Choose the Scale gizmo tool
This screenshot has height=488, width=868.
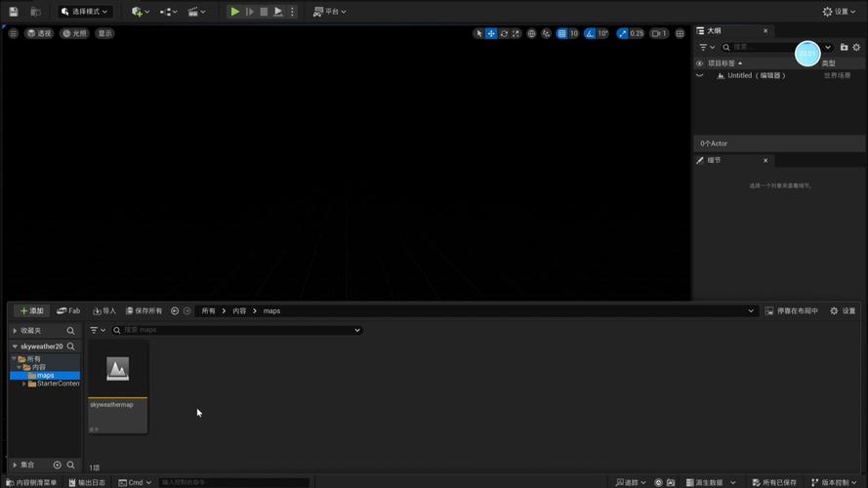tap(516, 33)
